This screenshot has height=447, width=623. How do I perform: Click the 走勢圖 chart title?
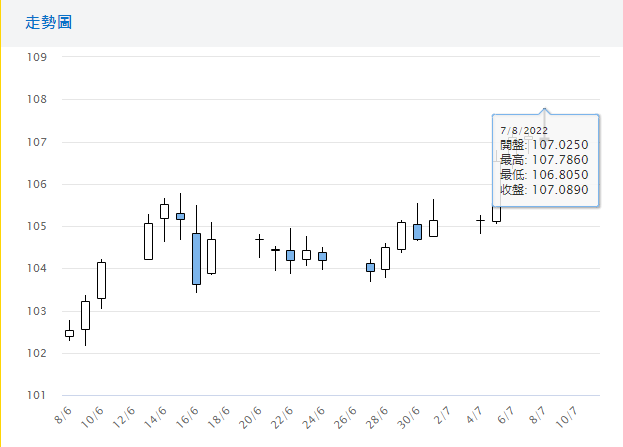(48, 22)
